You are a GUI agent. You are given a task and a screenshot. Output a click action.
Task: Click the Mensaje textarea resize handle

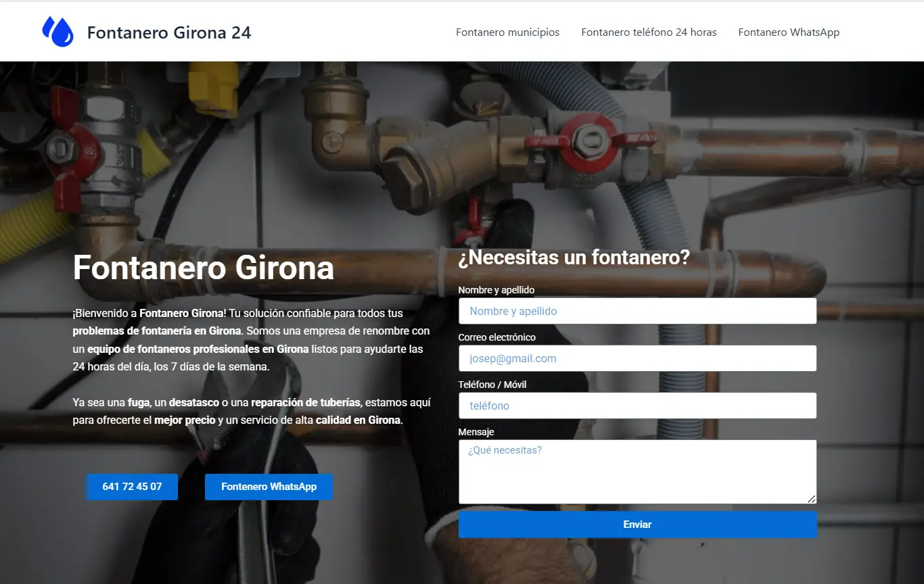pyautogui.click(x=811, y=499)
